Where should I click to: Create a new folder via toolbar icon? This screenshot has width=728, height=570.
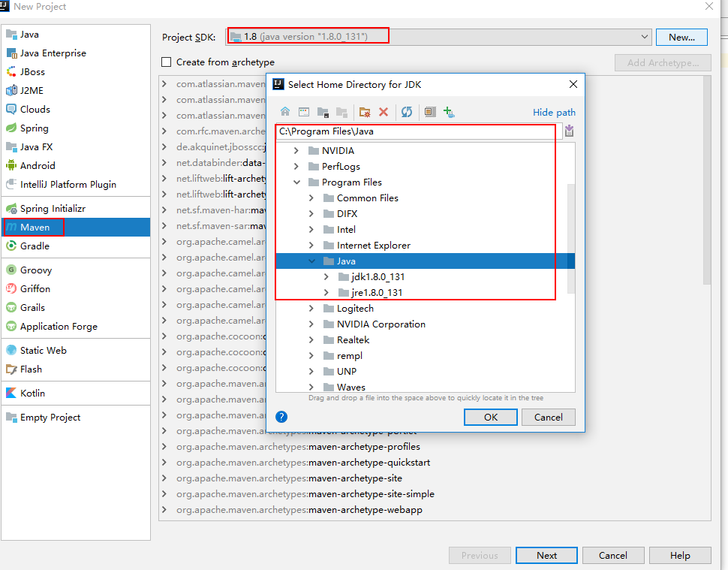point(365,111)
